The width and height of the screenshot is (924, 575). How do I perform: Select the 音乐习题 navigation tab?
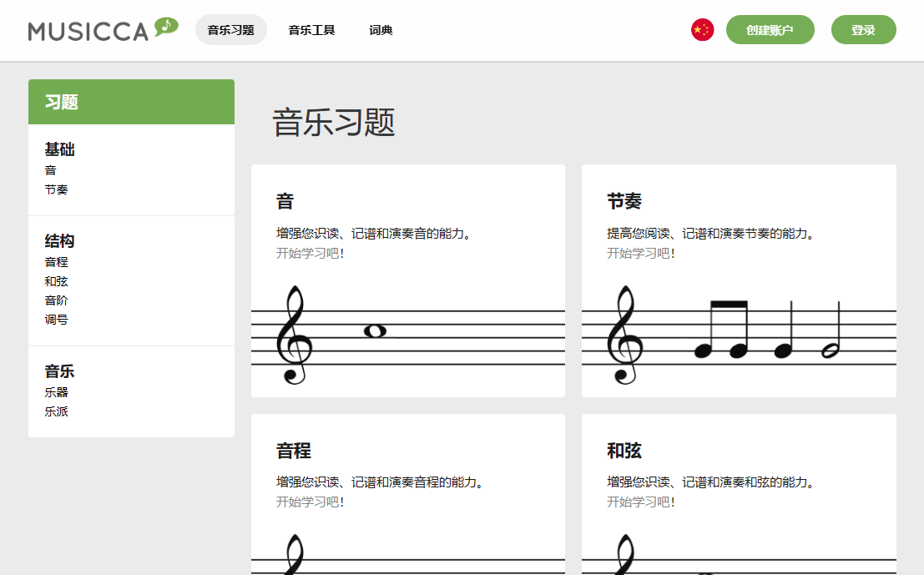230,29
